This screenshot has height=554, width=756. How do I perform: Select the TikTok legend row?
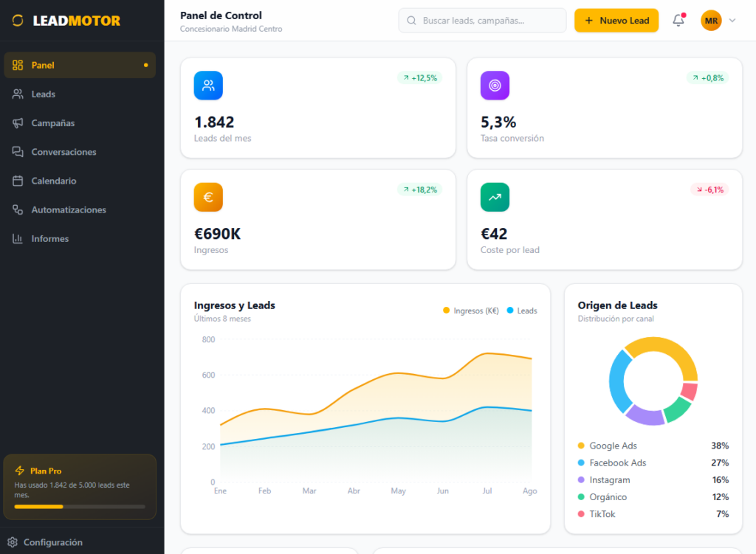[x=653, y=514]
